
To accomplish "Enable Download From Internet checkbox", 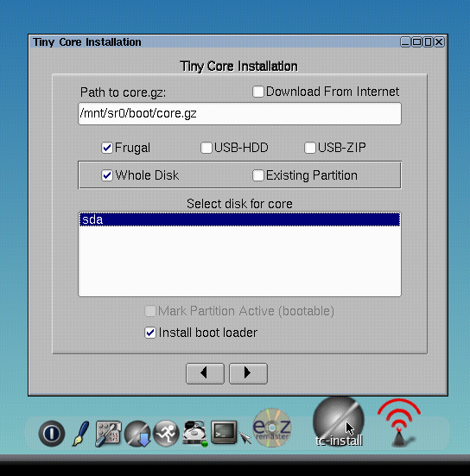I will (x=258, y=92).
